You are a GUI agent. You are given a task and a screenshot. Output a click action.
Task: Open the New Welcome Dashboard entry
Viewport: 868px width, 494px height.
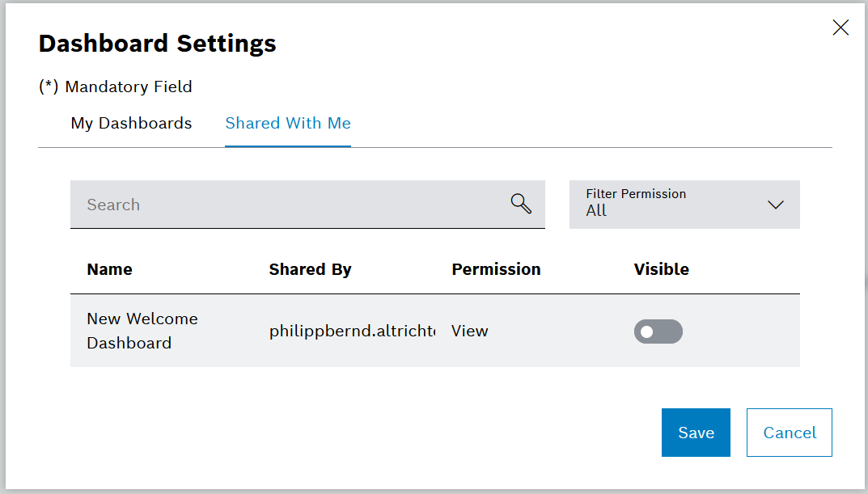click(142, 331)
